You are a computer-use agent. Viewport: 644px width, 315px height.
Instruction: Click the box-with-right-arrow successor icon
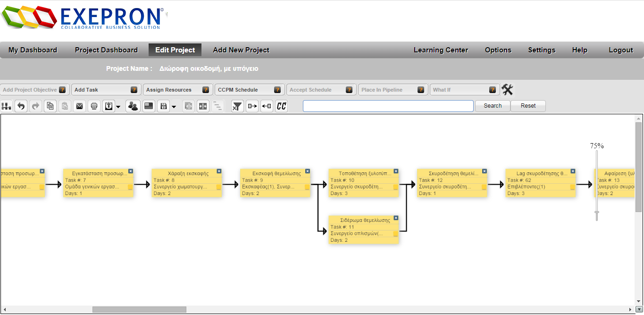252,106
